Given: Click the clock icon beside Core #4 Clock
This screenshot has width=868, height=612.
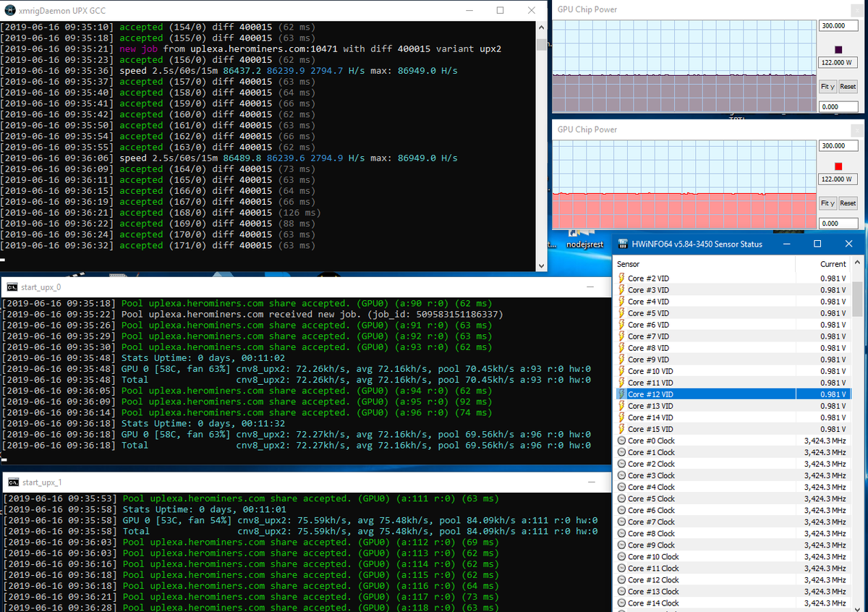Looking at the screenshot, I should pyautogui.click(x=622, y=487).
